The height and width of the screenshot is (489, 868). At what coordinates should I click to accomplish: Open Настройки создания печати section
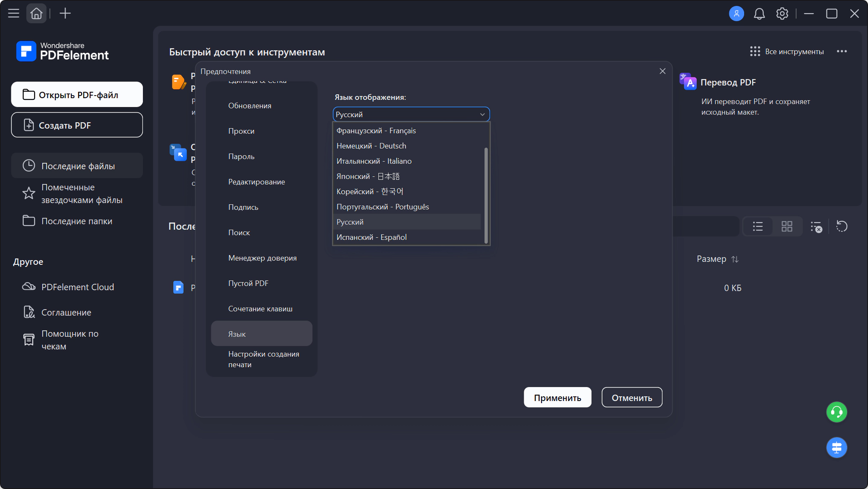coord(261,359)
